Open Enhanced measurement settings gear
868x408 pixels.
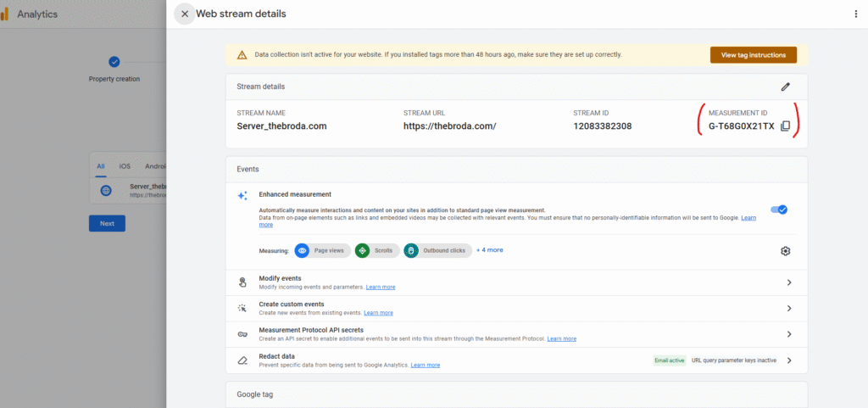point(785,251)
